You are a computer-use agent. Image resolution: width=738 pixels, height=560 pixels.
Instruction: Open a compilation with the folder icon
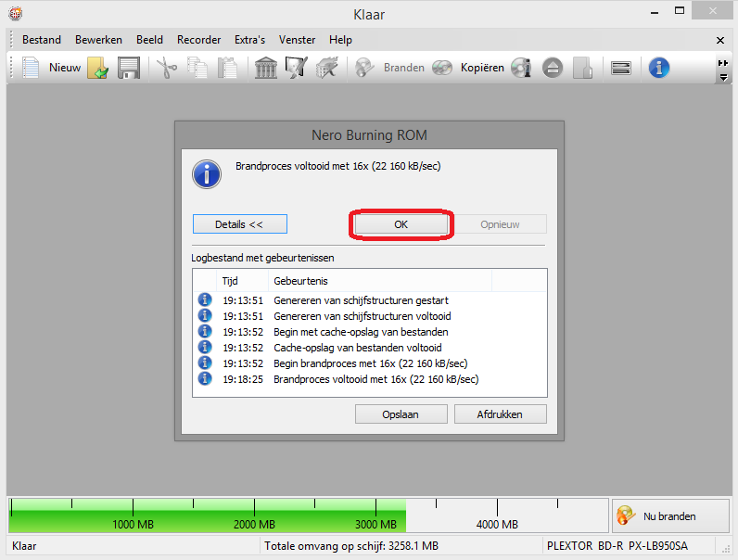click(x=98, y=68)
